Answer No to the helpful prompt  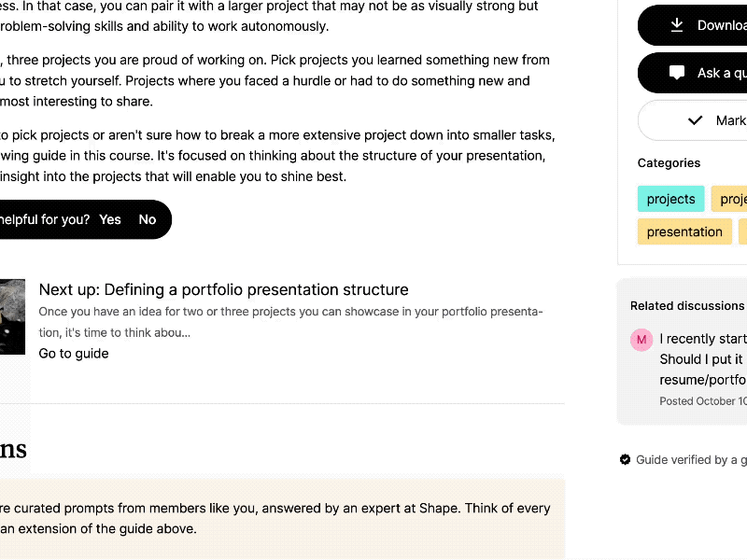pos(148,219)
